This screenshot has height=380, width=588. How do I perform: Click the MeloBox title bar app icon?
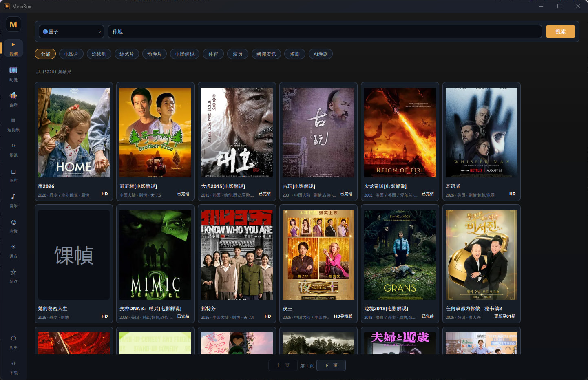7,6
